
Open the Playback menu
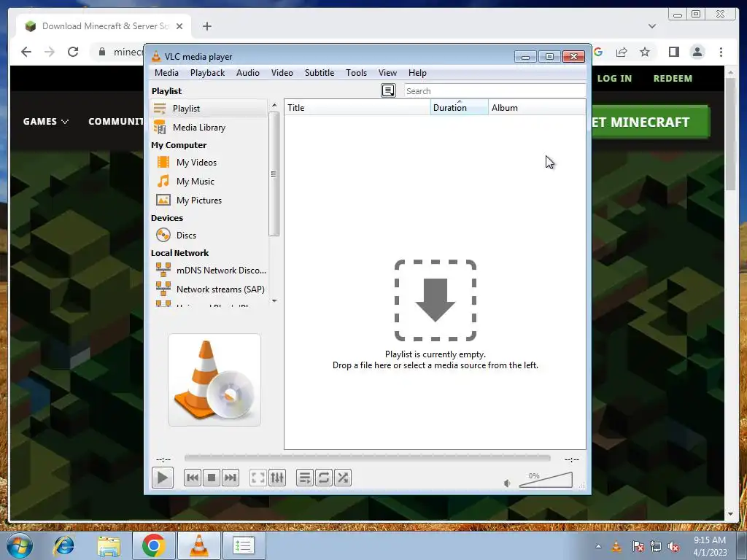tap(207, 73)
